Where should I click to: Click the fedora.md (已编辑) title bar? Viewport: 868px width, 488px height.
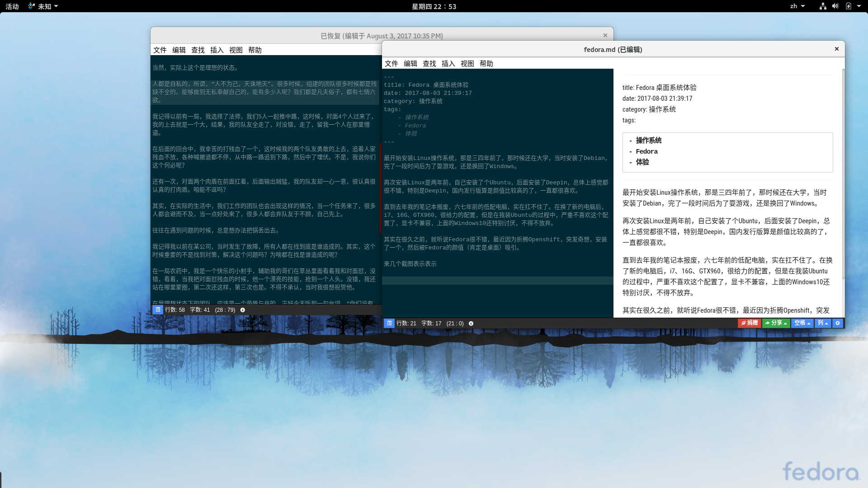(x=613, y=49)
